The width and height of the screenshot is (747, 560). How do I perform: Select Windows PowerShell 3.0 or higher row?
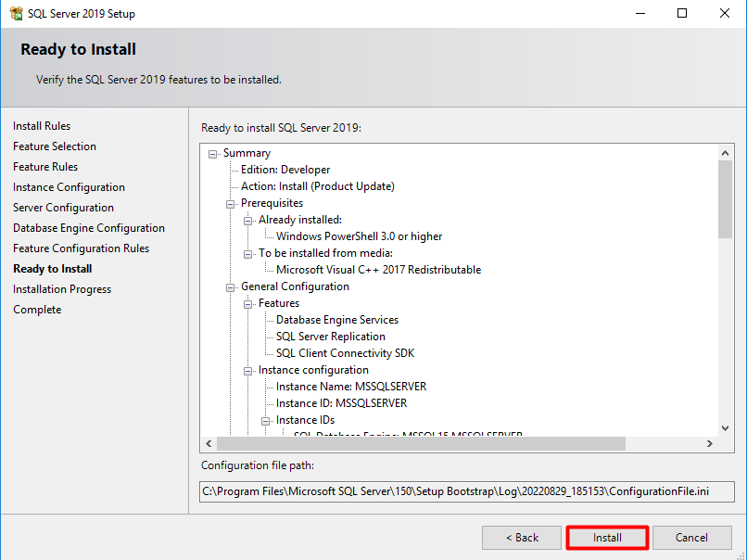coord(360,236)
